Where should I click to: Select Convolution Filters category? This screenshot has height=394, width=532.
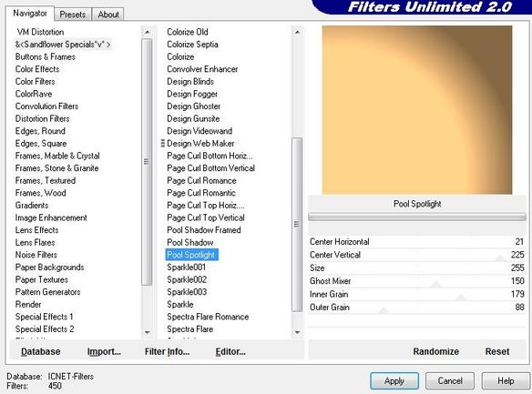coord(46,106)
